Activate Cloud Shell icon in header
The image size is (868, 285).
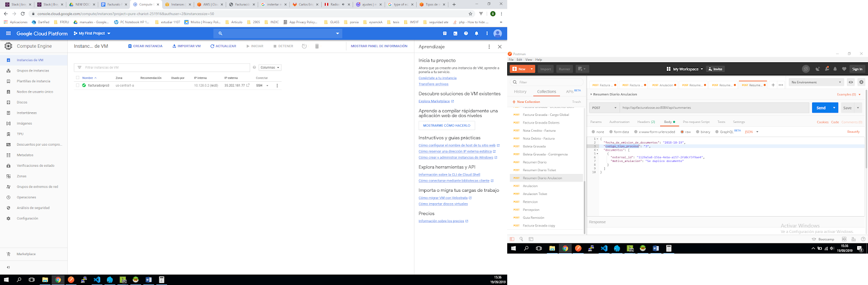[x=455, y=34]
